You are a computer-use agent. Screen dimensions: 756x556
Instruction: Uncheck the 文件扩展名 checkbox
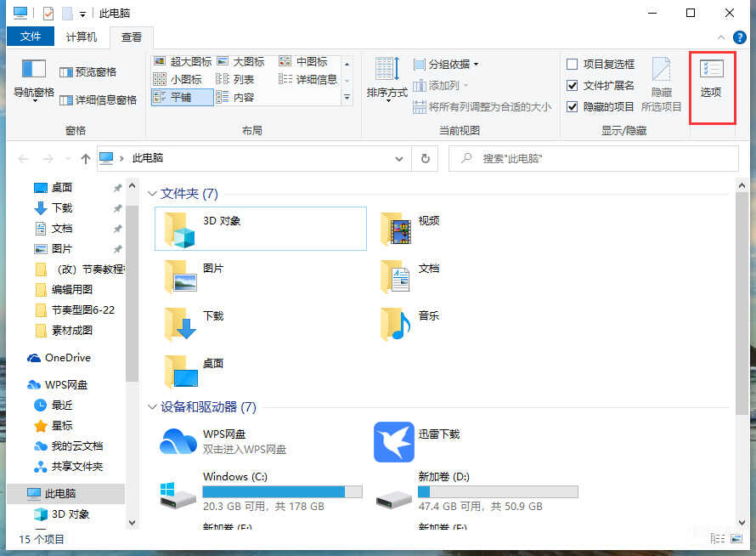point(573,86)
